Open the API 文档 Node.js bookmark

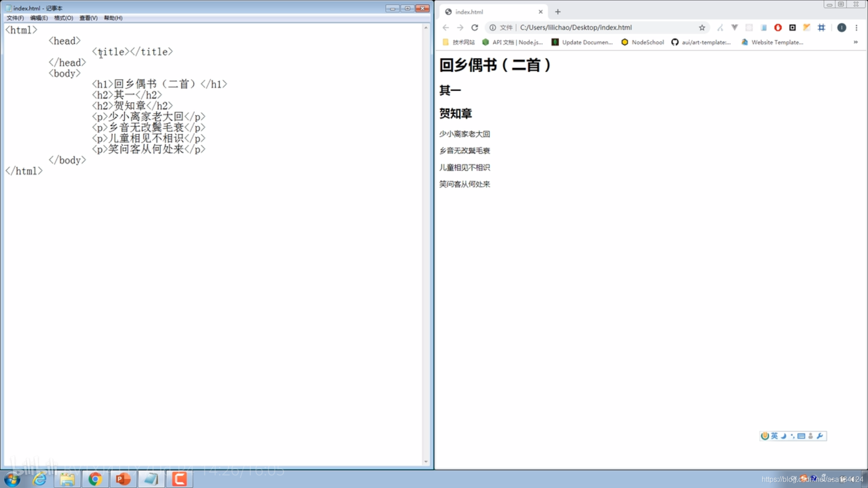pyautogui.click(x=512, y=42)
